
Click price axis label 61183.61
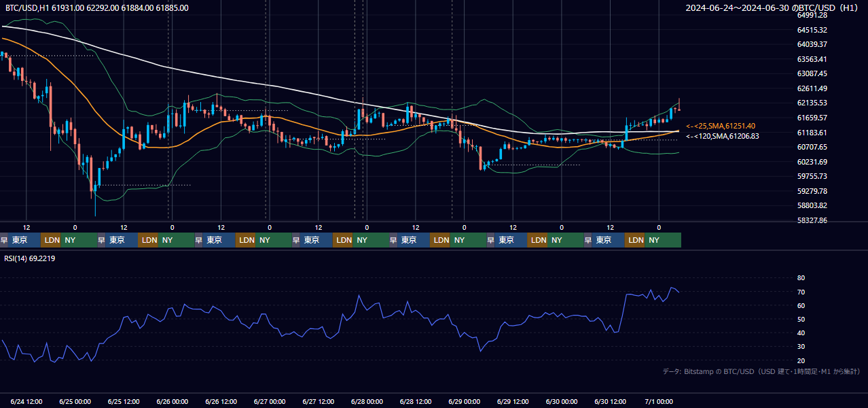(812, 133)
